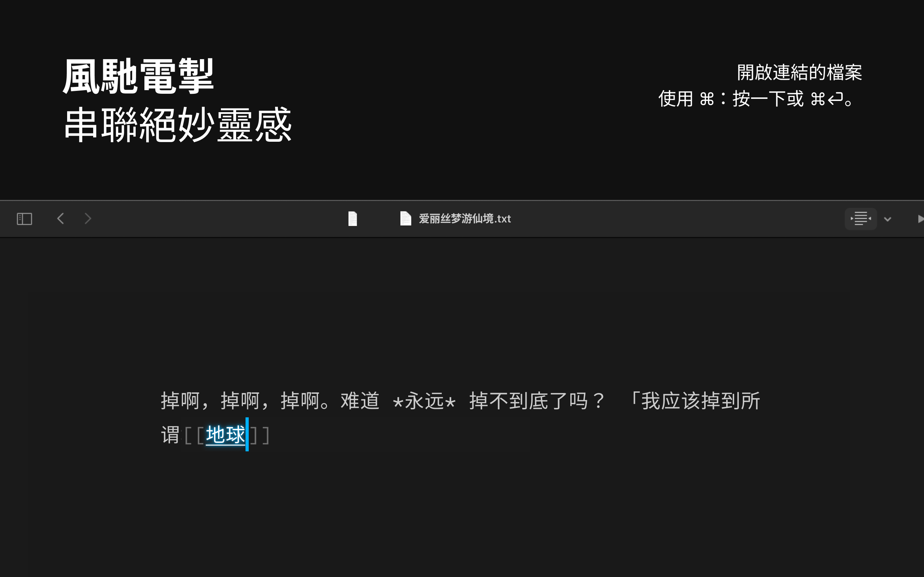
Task: Click the 風馳電掣 heading
Action: click(x=138, y=76)
